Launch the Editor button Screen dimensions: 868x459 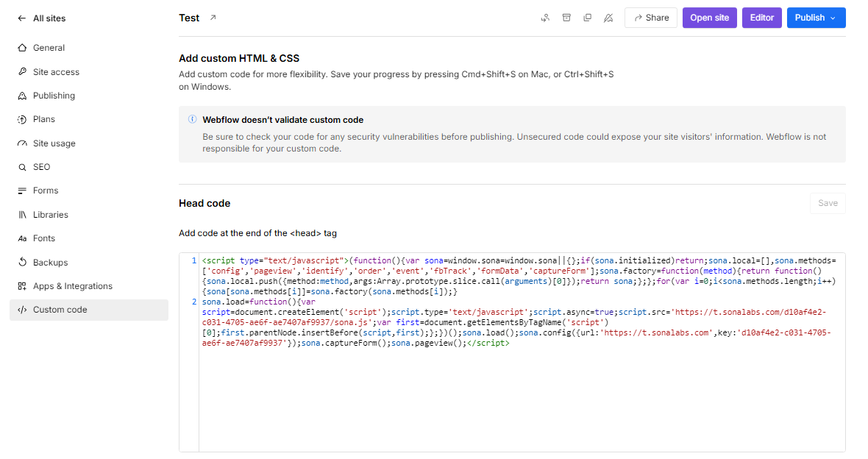(762, 18)
